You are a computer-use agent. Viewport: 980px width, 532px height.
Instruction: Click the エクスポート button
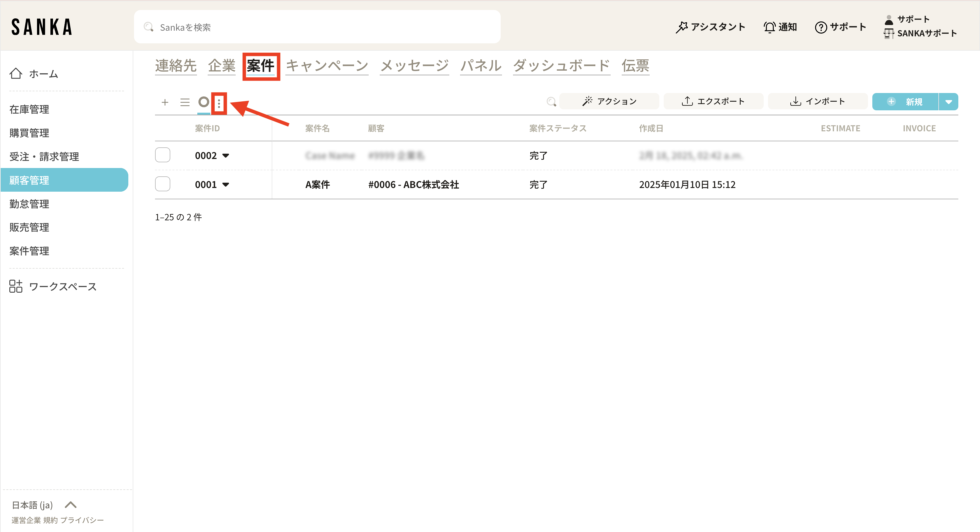(x=713, y=101)
